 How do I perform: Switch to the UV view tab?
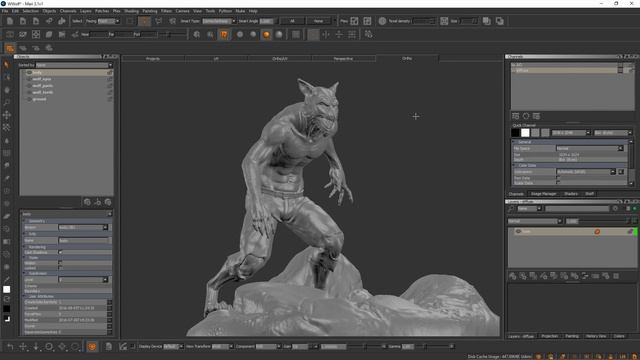coord(216,59)
